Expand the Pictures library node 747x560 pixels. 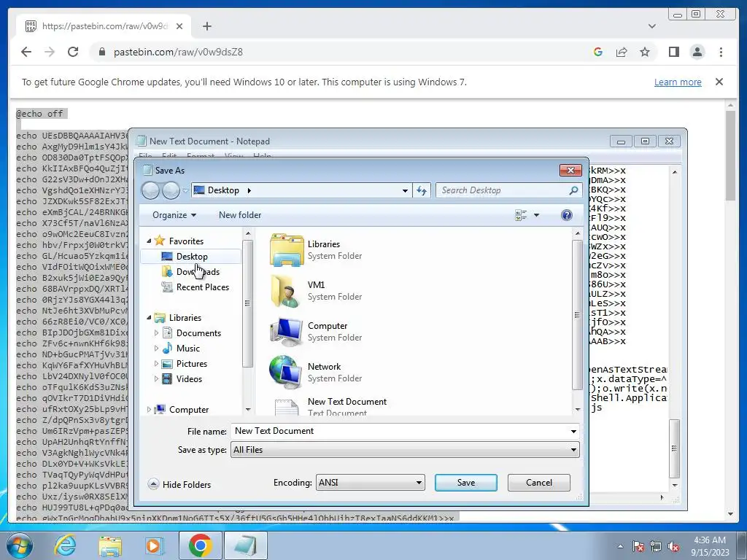click(x=156, y=364)
